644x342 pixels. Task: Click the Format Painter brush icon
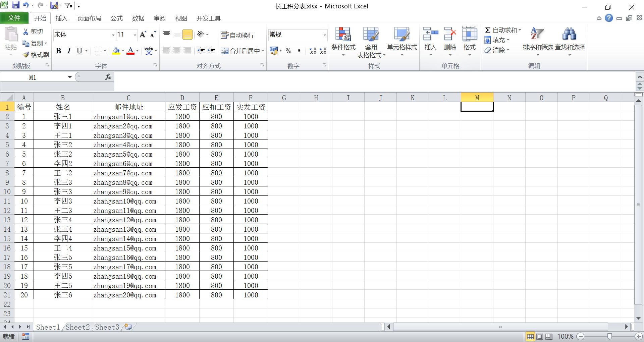click(x=26, y=55)
